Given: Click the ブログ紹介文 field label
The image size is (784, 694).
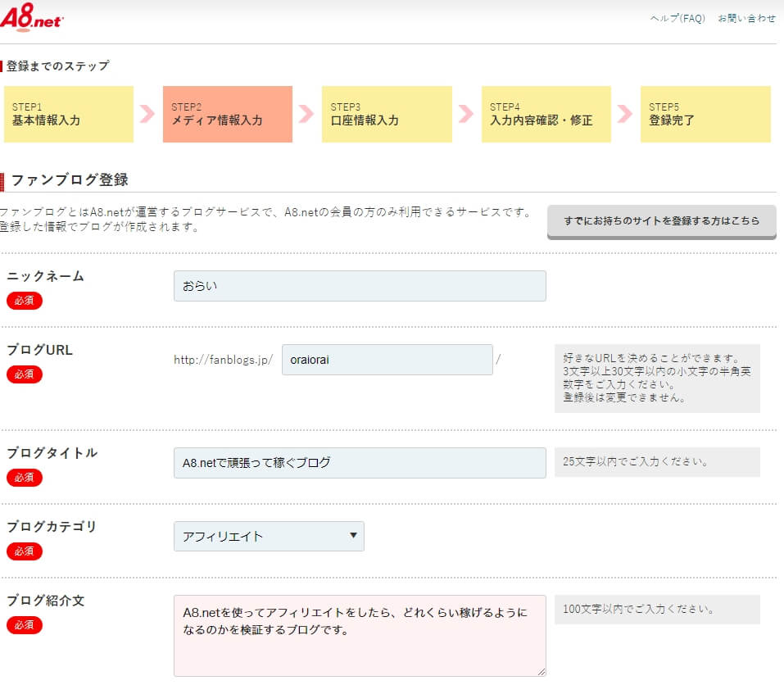Looking at the screenshot, I should point(46,601).
